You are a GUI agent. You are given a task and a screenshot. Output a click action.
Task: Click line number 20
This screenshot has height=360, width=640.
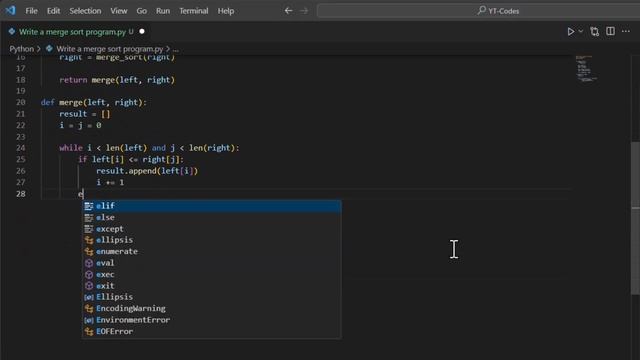[x=21, y=102]
